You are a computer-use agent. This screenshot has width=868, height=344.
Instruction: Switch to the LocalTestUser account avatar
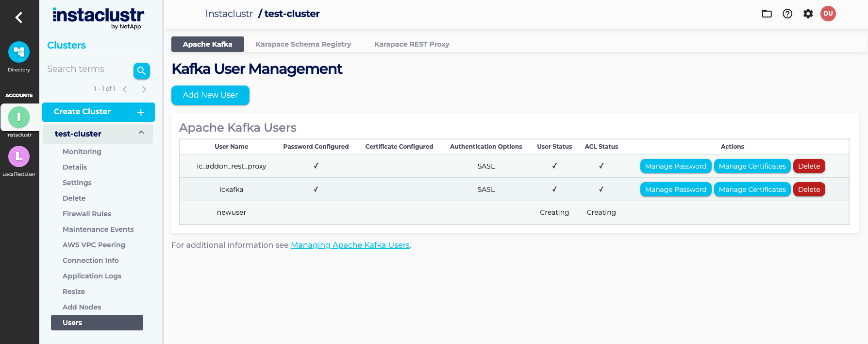(x=19, y=156)
